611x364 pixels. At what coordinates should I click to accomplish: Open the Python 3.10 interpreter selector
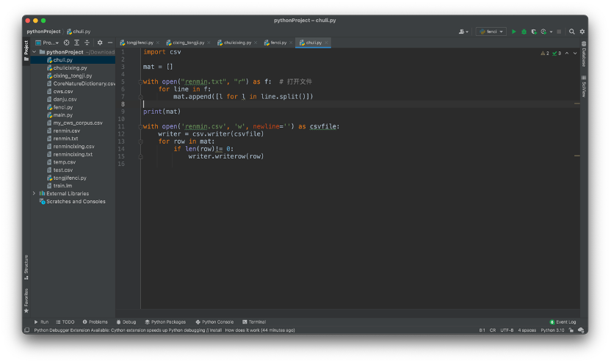click(x=552, y=330)
